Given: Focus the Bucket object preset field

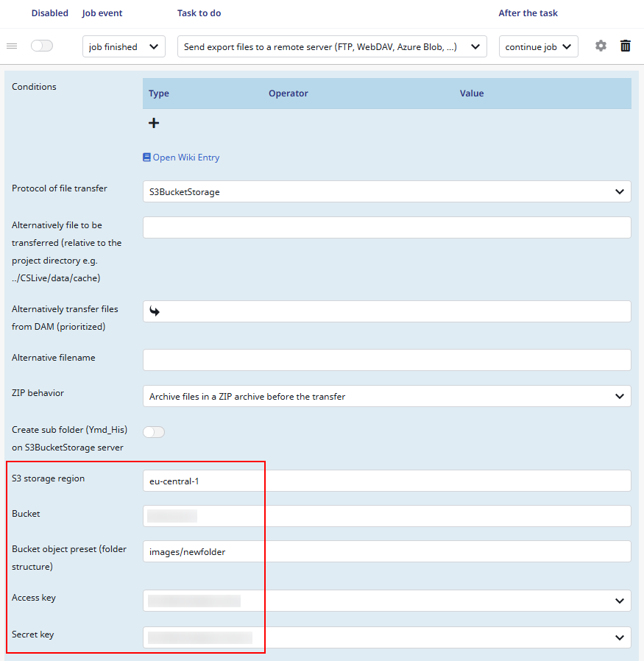Looking at the screenshot, I should click(x=386, y=551).
